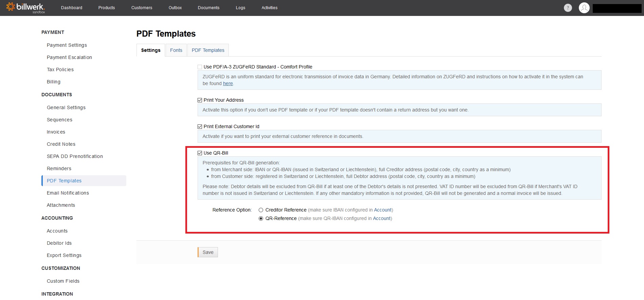Click the 'Reference Option:' label

[232, 210]
